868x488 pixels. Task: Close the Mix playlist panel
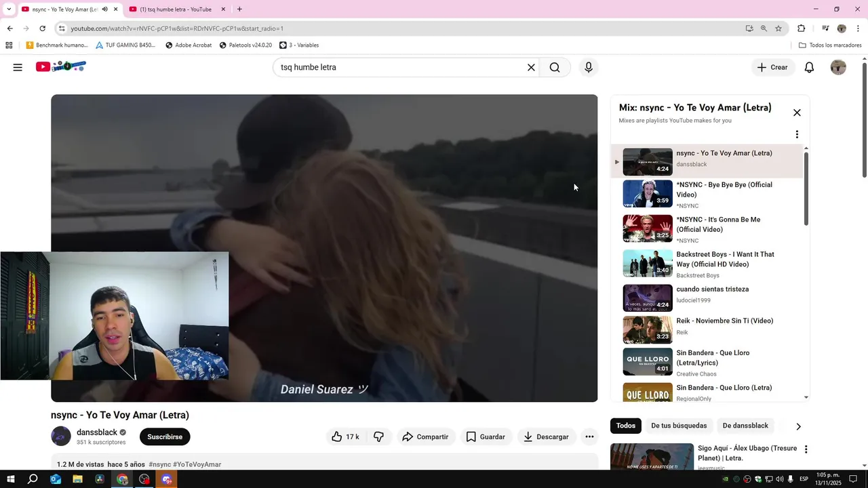tap(797, 113)
